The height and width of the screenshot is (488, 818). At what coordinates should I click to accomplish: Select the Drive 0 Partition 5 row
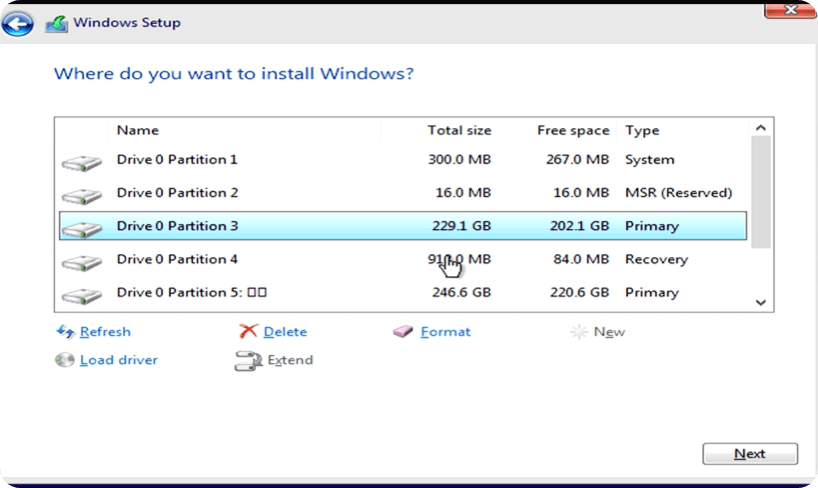click(x=400, y=293)
